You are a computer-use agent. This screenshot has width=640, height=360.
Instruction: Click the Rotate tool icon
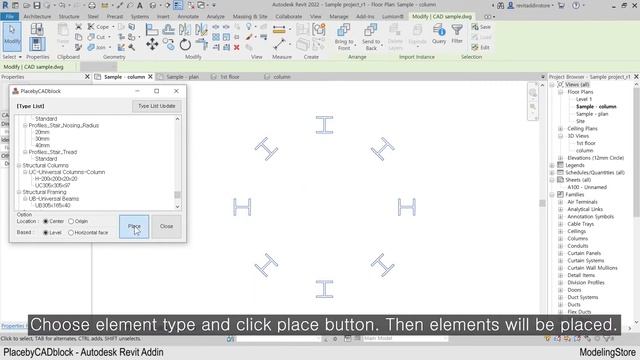pos(185,44)
